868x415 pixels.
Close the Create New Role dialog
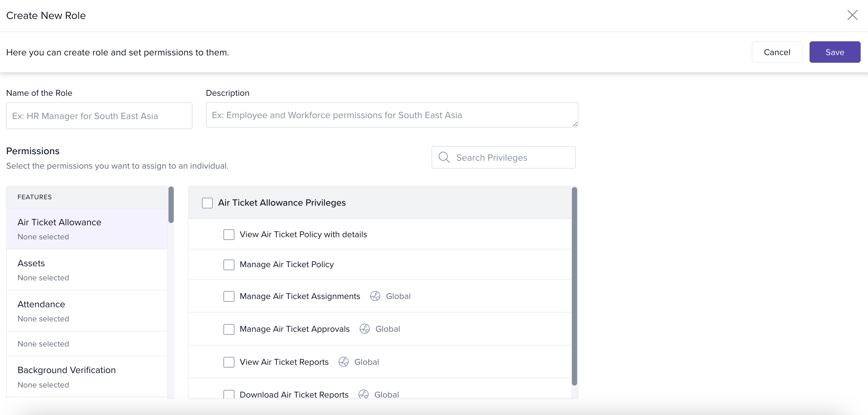click(x=852, y=15)
